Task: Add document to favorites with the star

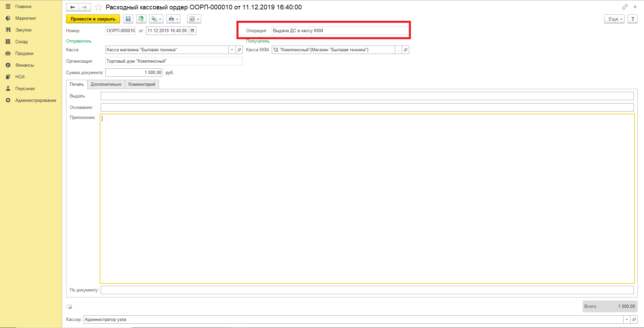Action: (x=98, y=7)
